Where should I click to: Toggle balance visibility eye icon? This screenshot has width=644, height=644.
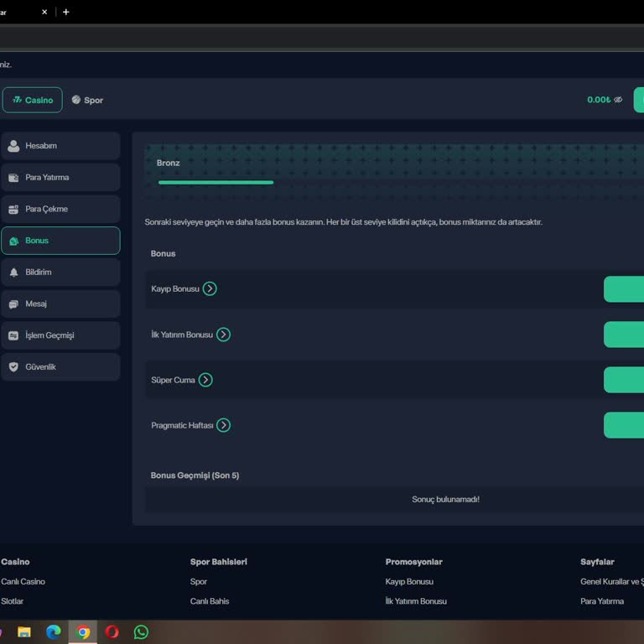coord(618,100)
